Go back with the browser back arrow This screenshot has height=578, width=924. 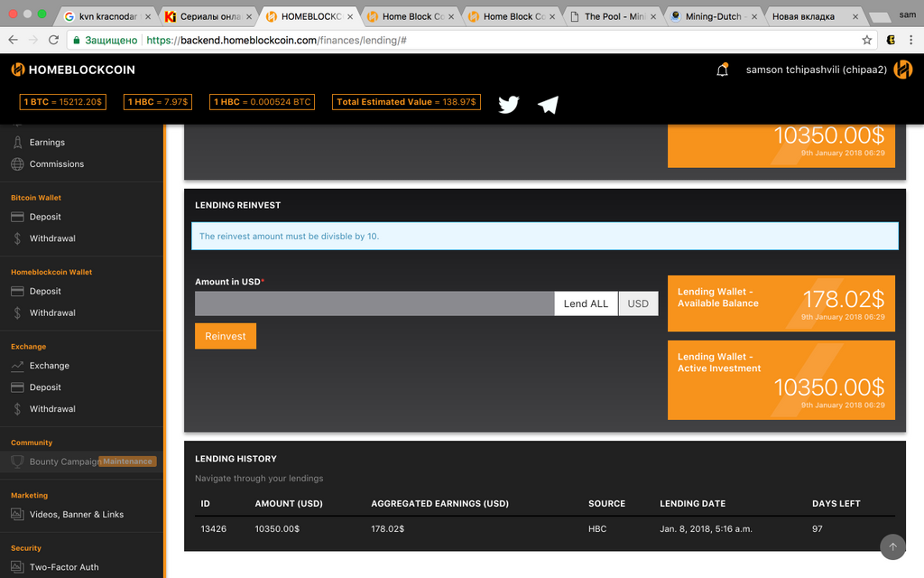13,40
